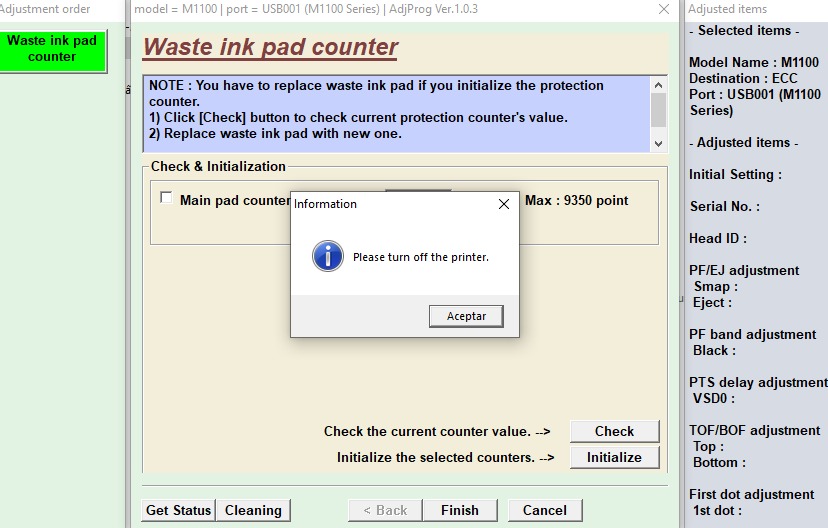Image resolution: width=828 pixels, height=528 pixels.
Task: Click the note box scrollbar thumb
Action: pos(658,109)
